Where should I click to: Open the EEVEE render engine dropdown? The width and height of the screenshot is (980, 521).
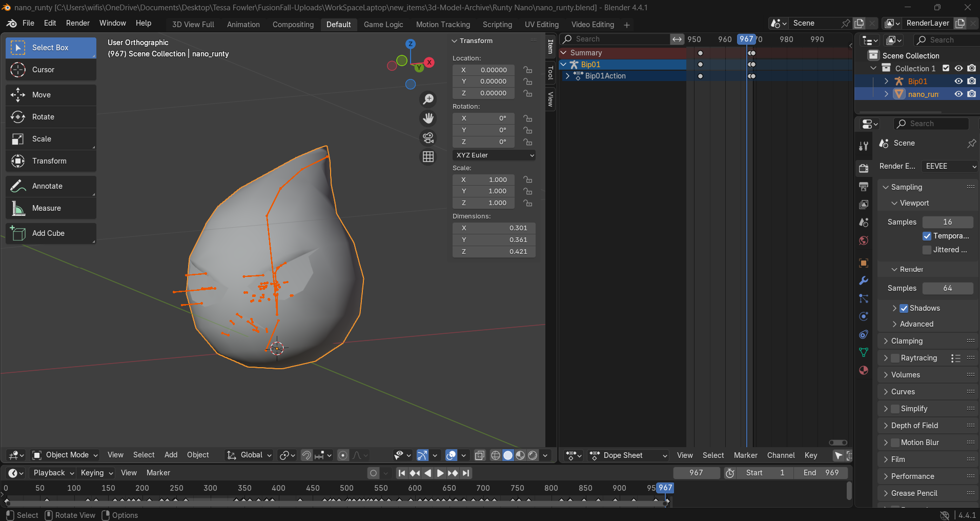(950, 166)
